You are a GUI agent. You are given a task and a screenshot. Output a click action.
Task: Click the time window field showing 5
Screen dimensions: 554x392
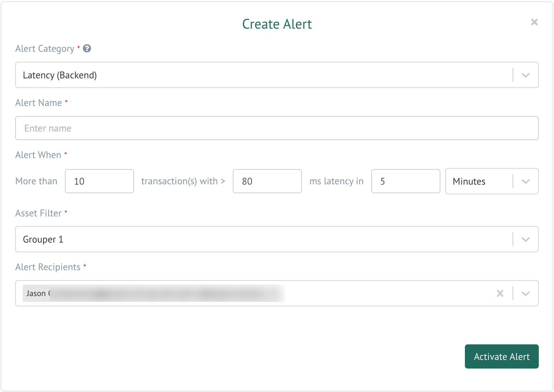click(x=405, y=182)
